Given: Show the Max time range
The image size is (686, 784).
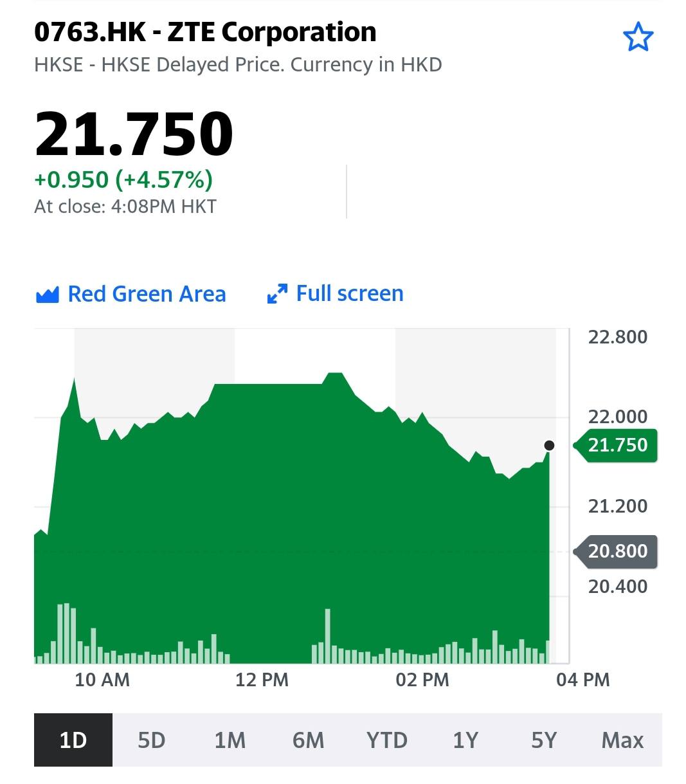Looking at the screenshot, I should point(622,740).
